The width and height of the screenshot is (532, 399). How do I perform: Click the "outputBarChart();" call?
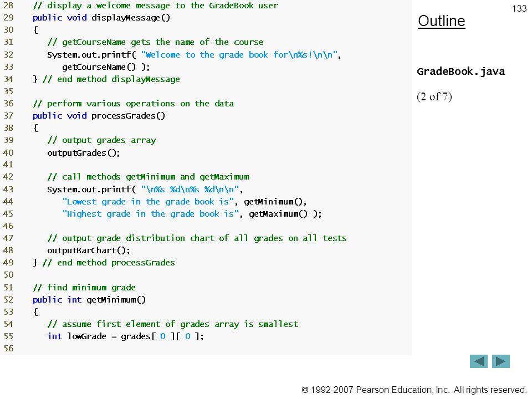pos(89,250)
